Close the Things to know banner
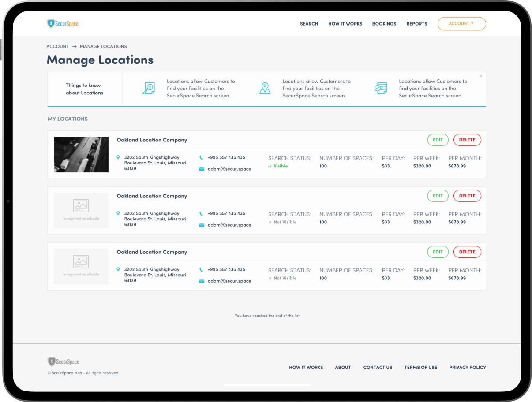 pos(481,76)
